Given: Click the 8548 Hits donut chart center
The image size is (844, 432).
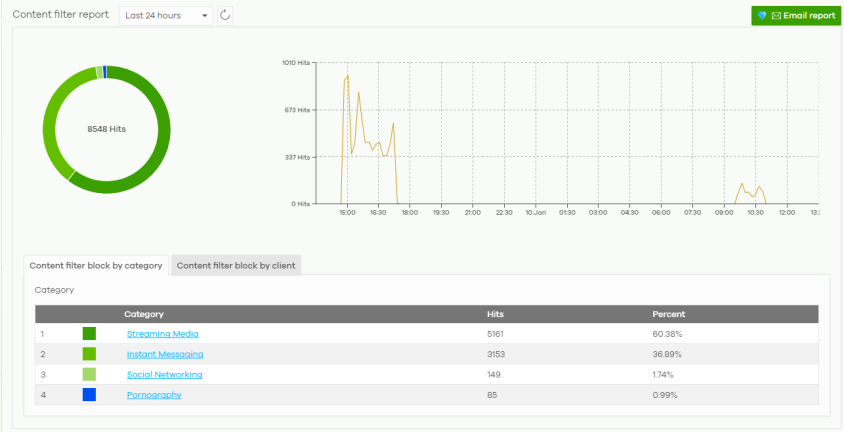Looking at the screenshot, I should point(106,129).
